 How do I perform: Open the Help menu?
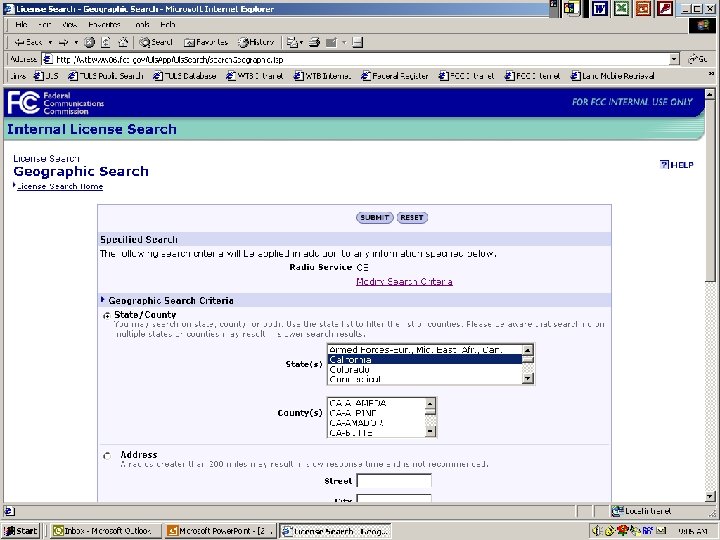pos(168,24)
